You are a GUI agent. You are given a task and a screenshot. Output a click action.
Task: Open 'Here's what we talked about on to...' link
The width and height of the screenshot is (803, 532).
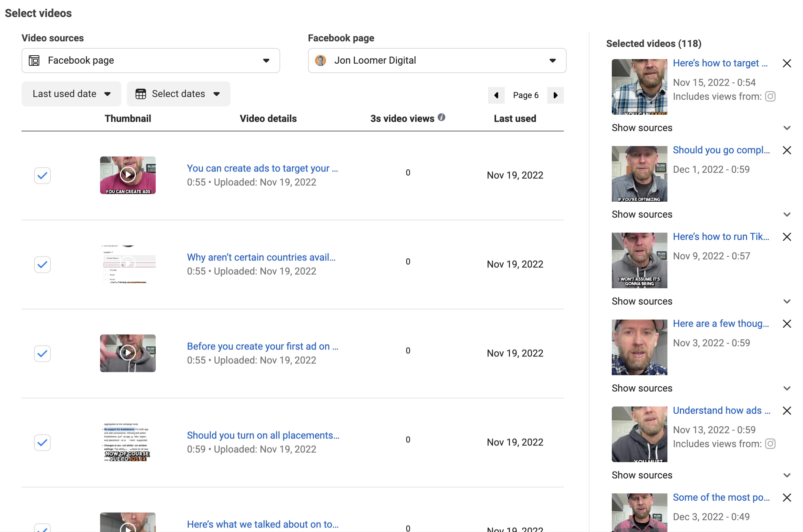click(263, 524)
